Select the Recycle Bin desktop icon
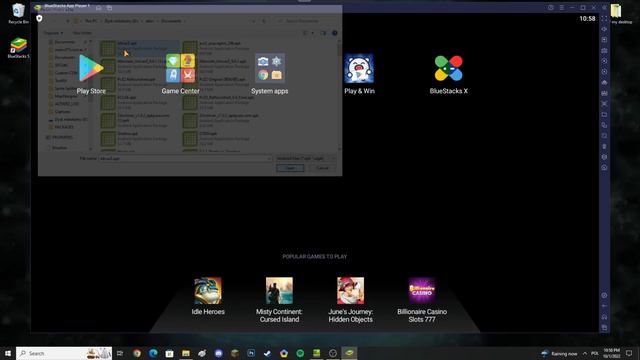 pos(18,13)
